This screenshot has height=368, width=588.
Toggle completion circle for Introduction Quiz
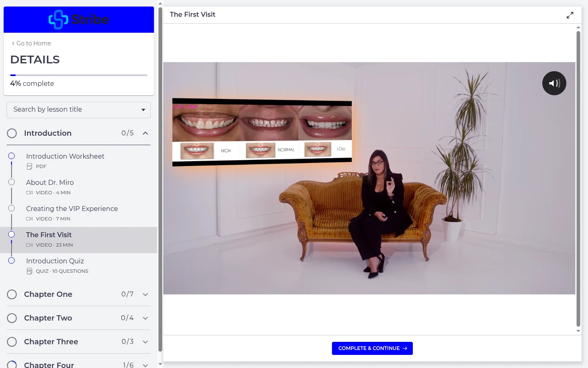point(11,260)
